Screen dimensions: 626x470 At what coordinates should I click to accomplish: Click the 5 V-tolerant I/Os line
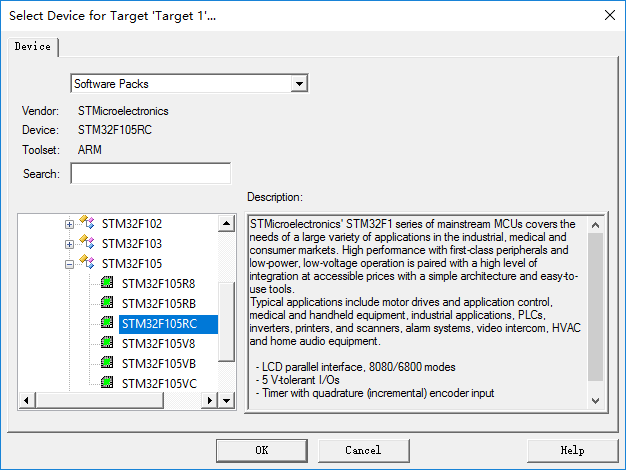[x=297, y=380]
